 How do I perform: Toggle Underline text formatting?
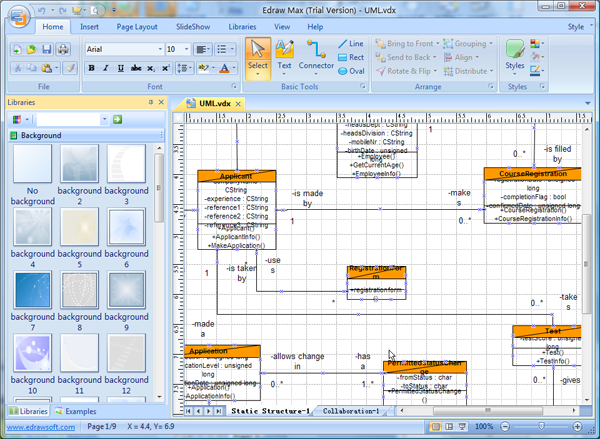point(119,68)
